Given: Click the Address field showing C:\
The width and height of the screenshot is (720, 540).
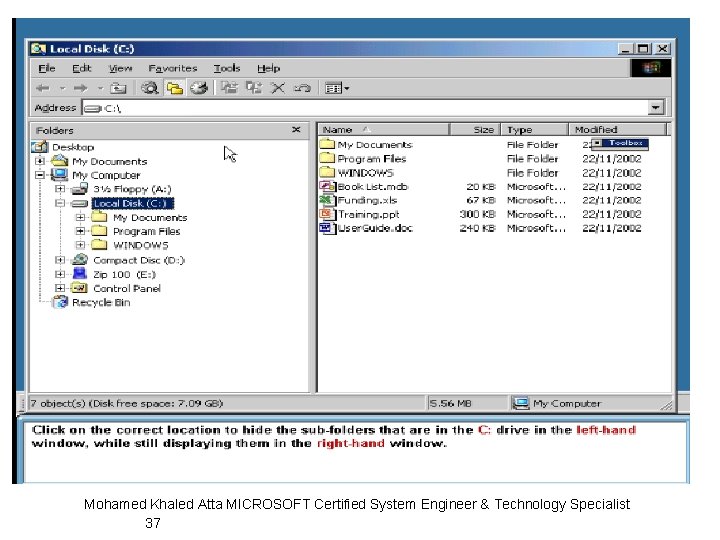Looking at the screenshot, I should pyautogui.click(x=366, y=108).
